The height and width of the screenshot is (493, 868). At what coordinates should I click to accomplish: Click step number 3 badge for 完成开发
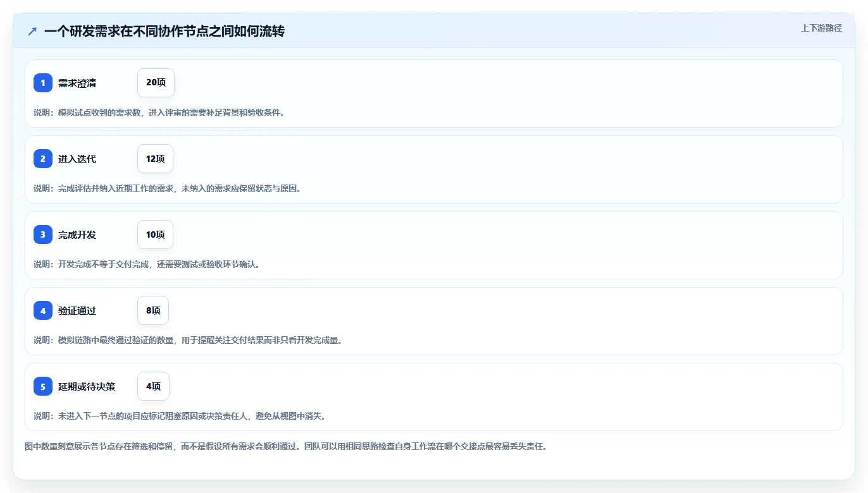click(43, 234)
